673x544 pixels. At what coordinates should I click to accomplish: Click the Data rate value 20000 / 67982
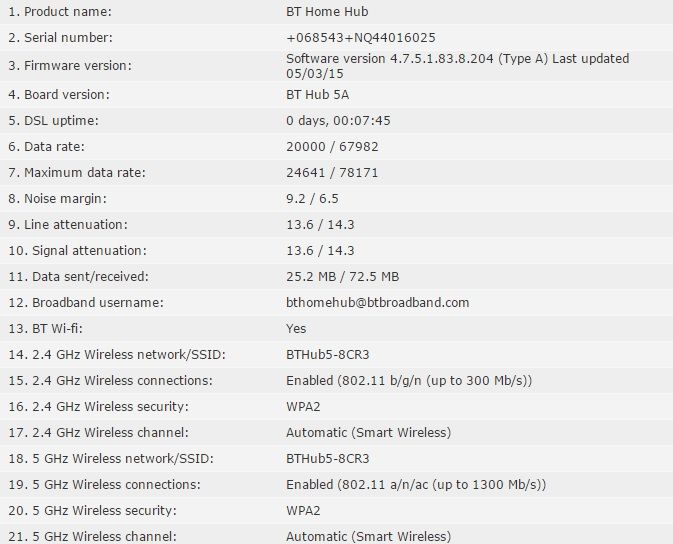tap(332, 147)
